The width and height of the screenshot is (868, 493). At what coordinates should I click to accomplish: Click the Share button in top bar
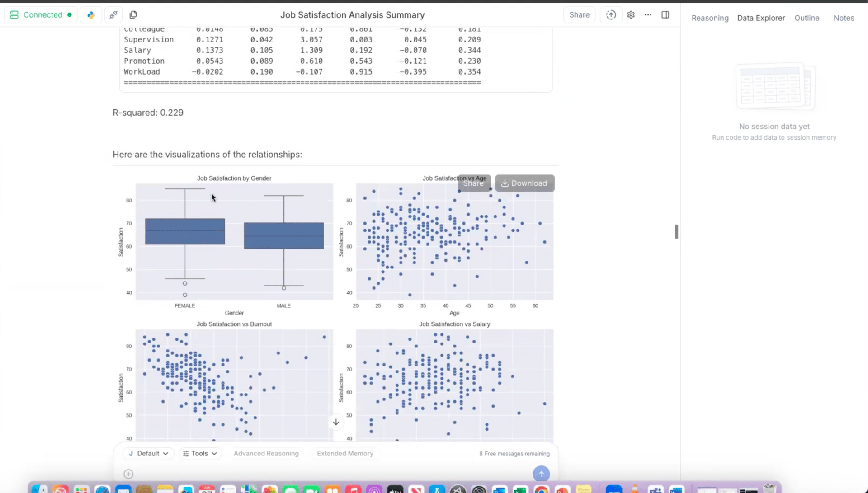(579, 15)
